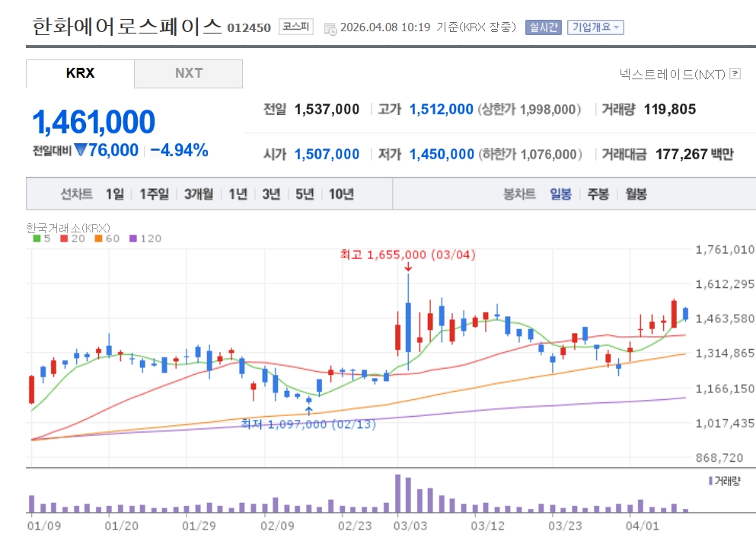The image size is (756, 541).
Task: Click the 넥스트레이드(NXT) link text
Action: tap(672, 74)
